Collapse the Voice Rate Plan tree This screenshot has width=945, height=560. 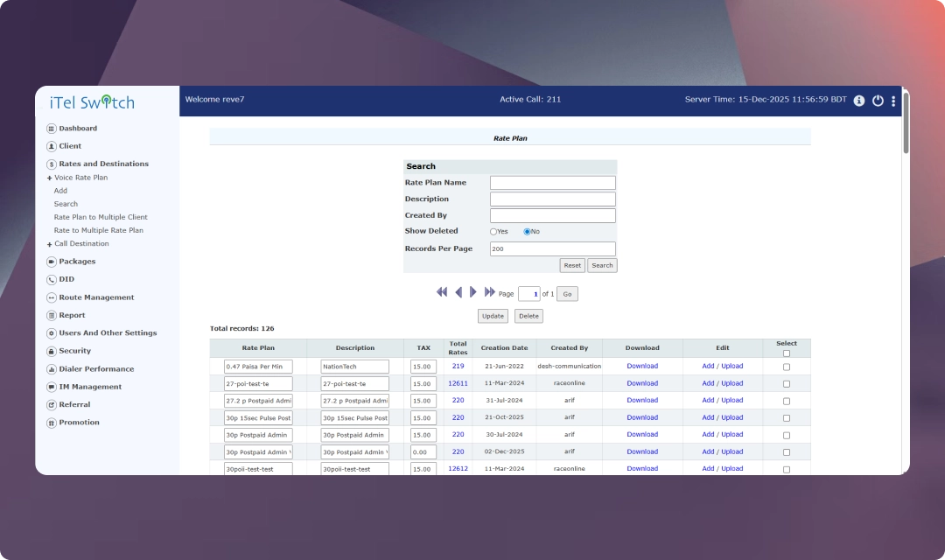[x=50, y=178]
